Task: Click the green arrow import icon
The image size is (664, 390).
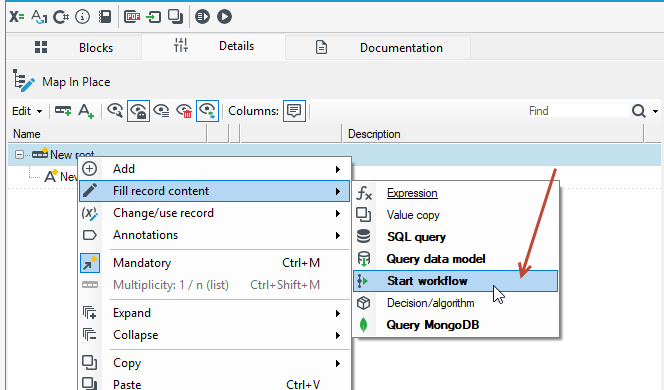Action: pyautogui.click(x=153, y=17)
